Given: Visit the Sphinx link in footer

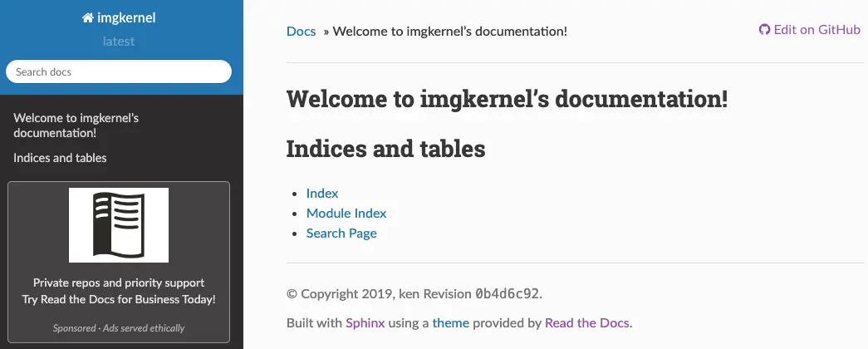Looking at the screenshot, I should [365, 323].
